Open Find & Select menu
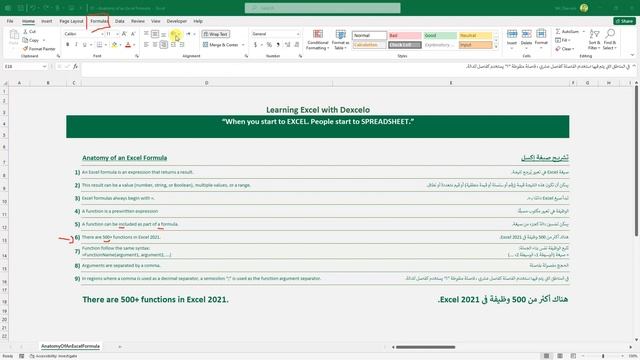 click(x=610, y=40)
